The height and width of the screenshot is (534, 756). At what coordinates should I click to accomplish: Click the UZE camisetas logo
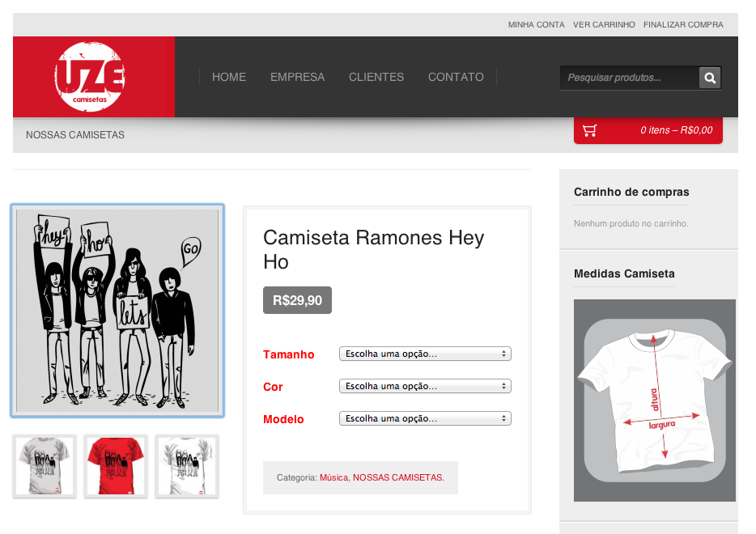tap(90, 77)
